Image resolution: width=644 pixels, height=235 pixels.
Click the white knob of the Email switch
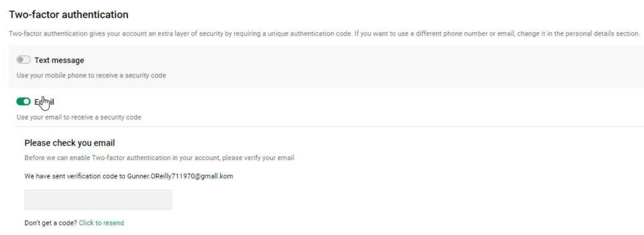pos(27,102)
